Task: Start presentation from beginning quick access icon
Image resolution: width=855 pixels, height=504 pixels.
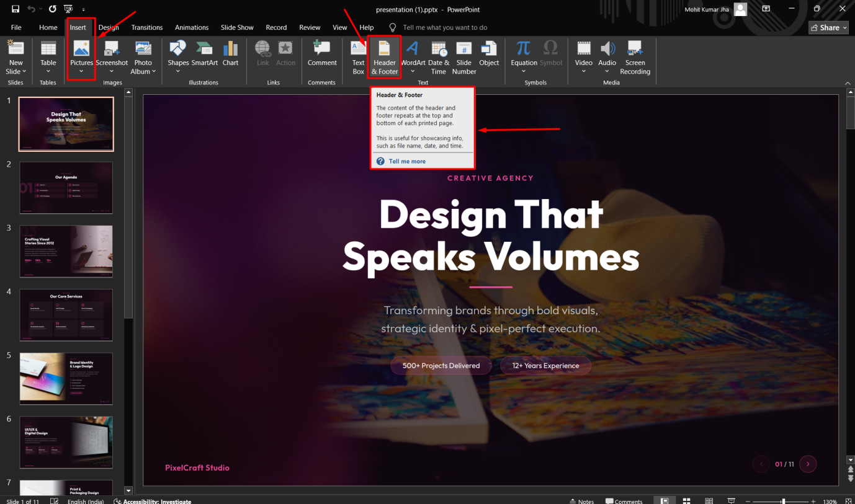Action: click(68, 9)
